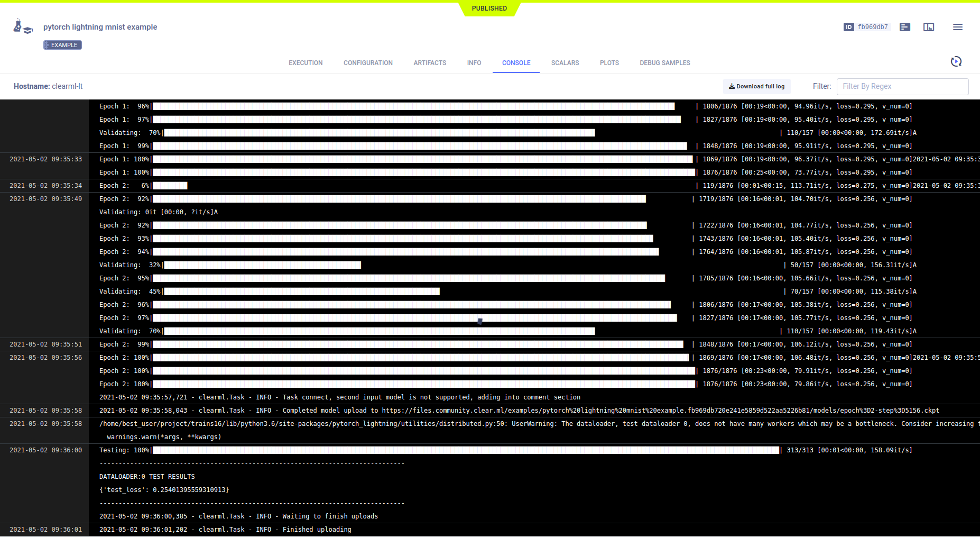Open the task description icon
Viewport: 980px width, 537px height.
point(904,27)
